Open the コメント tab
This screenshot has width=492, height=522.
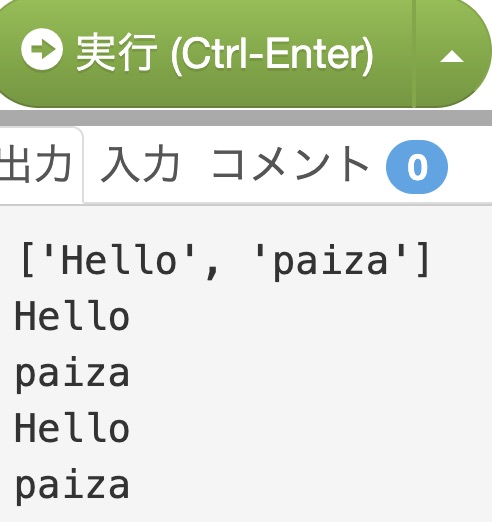point(290,164)
